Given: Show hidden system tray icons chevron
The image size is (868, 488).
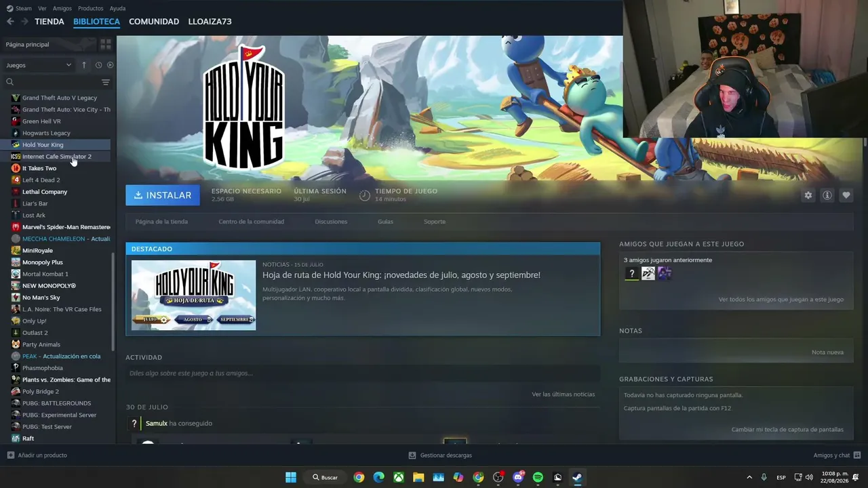Looking at the screenshot, I should 749,477.
